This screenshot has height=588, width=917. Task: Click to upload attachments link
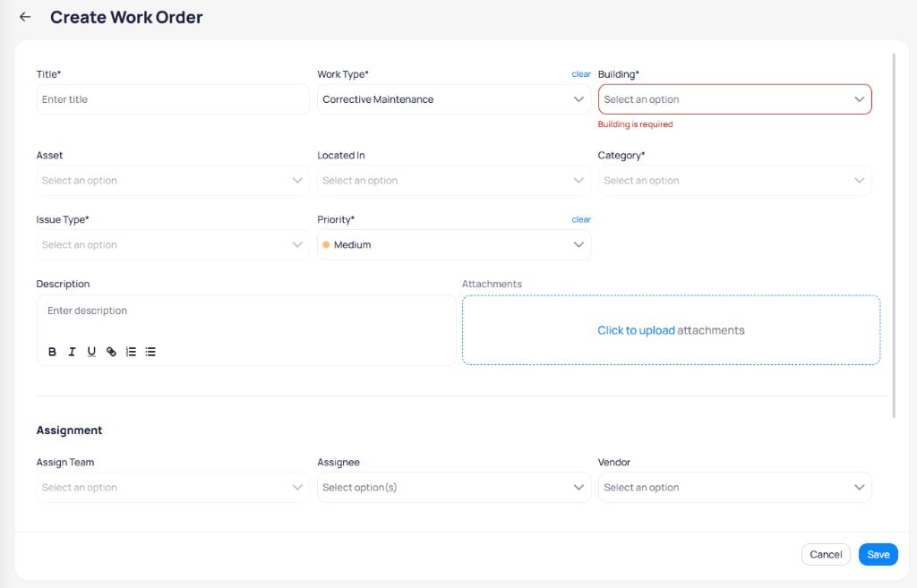pyautogui.click(x=636, y=330)
